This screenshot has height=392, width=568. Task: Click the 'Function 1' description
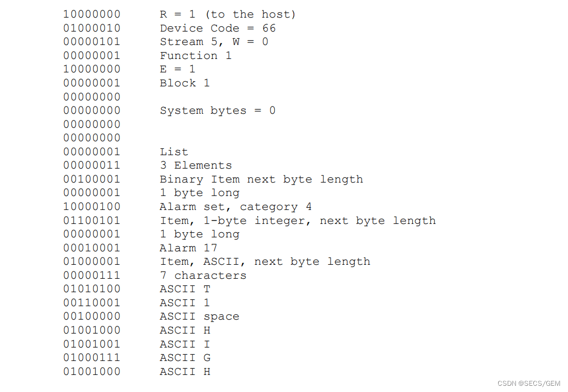point(196,56)
